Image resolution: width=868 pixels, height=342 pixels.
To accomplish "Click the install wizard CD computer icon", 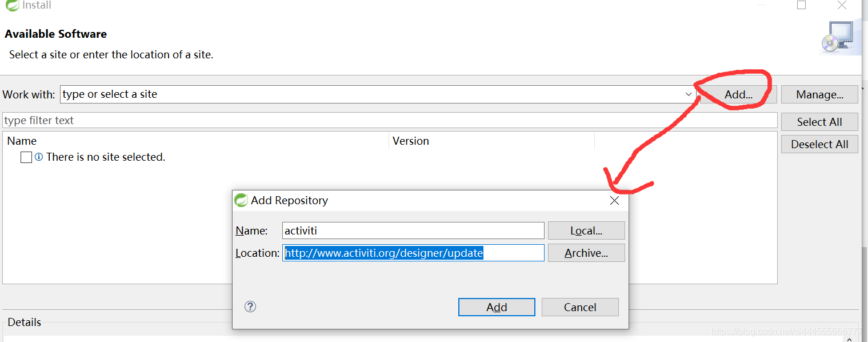I will (x=837, y=38).
